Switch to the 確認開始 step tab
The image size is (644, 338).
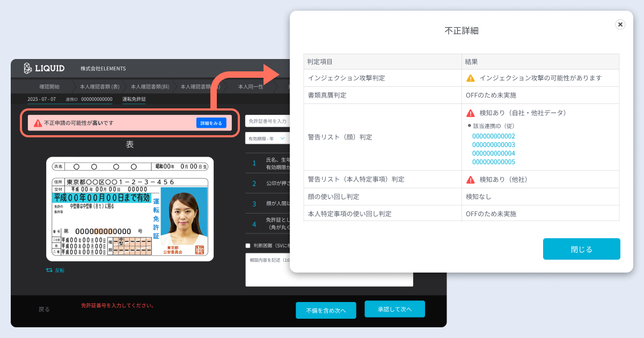[x=50, y=86]
